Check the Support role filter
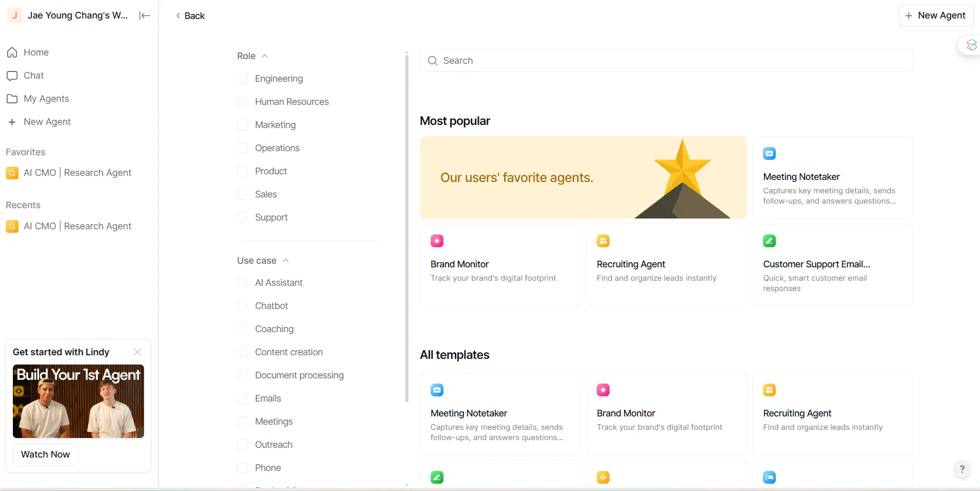This screenshot has width=980, height=491. pyautogui.click(x=242, y=217)
